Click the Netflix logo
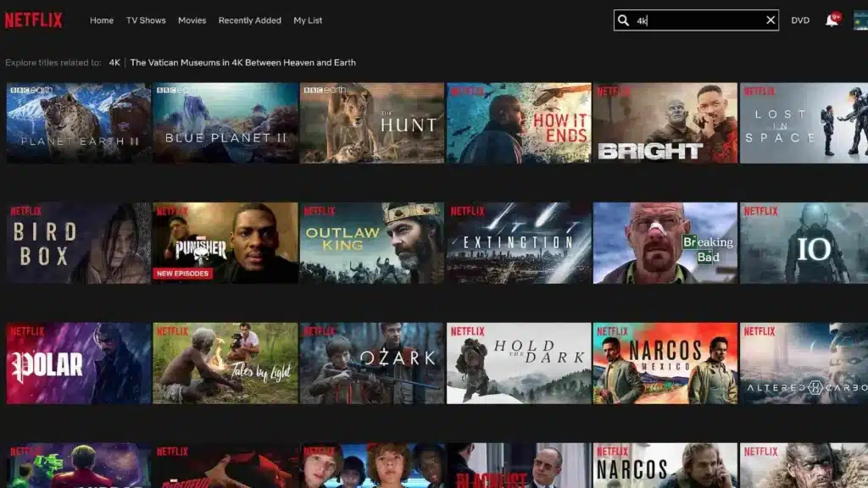 tap(34, 20)
